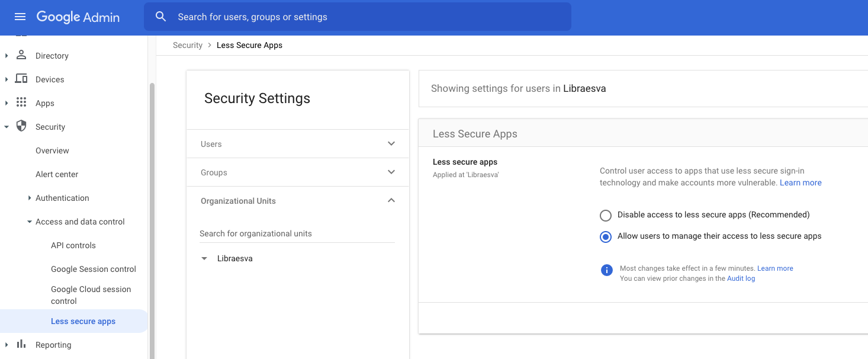This screenshot has width=868, height=359.
Task: Collapse the Organizational Units chevron
Action: coord(391,200)
